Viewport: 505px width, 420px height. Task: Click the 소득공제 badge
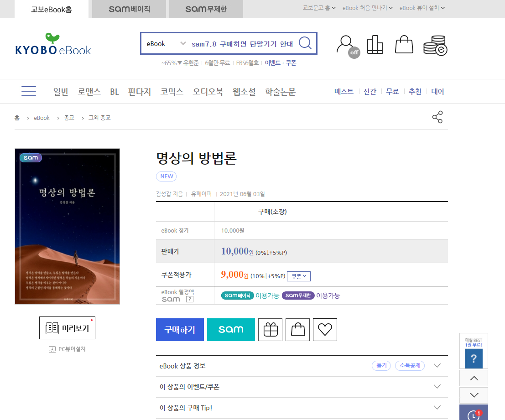410,366
